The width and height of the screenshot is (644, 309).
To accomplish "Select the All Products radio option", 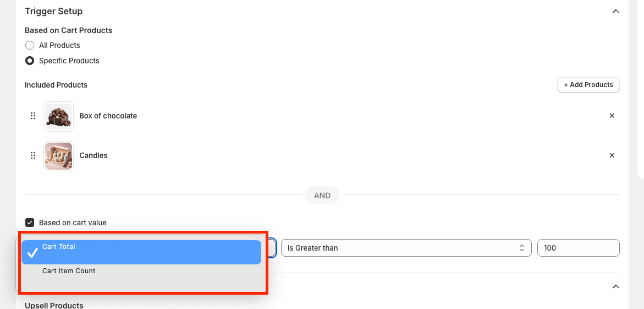I will pyautogui.click(x=30, y=45).
